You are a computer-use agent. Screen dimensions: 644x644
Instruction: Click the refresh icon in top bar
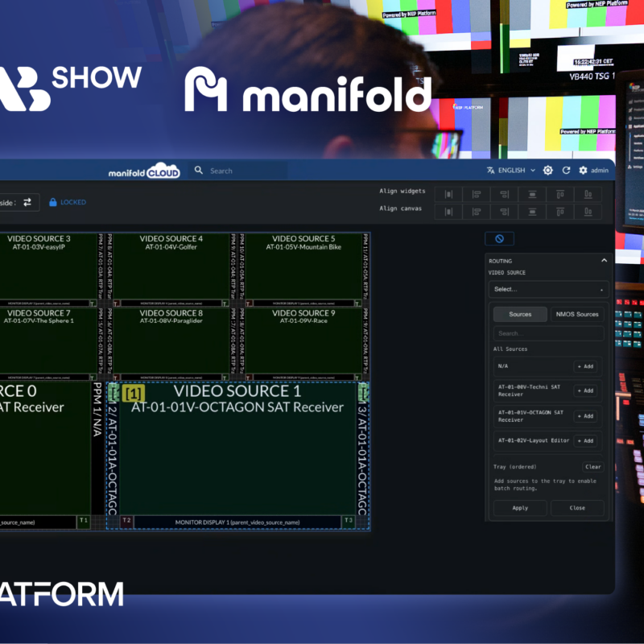(566, 171)
